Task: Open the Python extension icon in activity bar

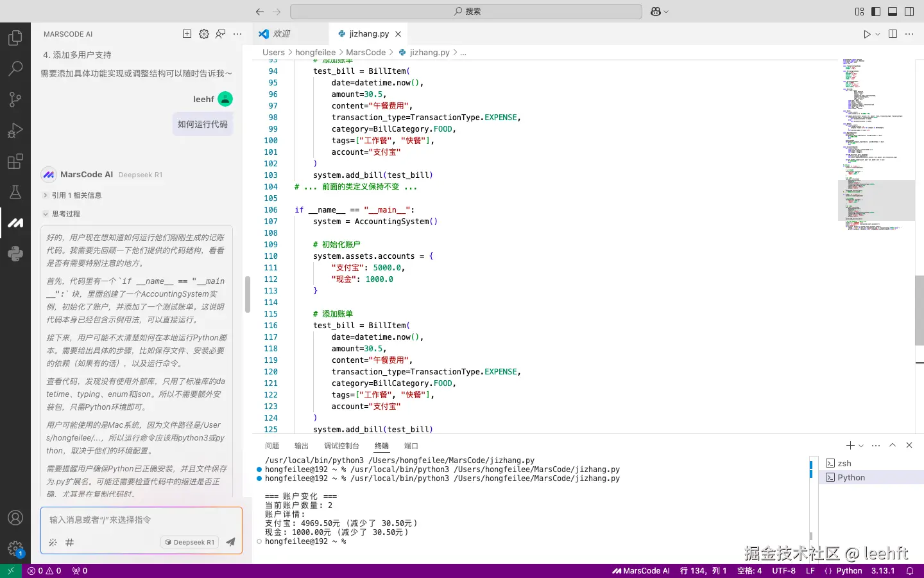Action: (15, 253)
